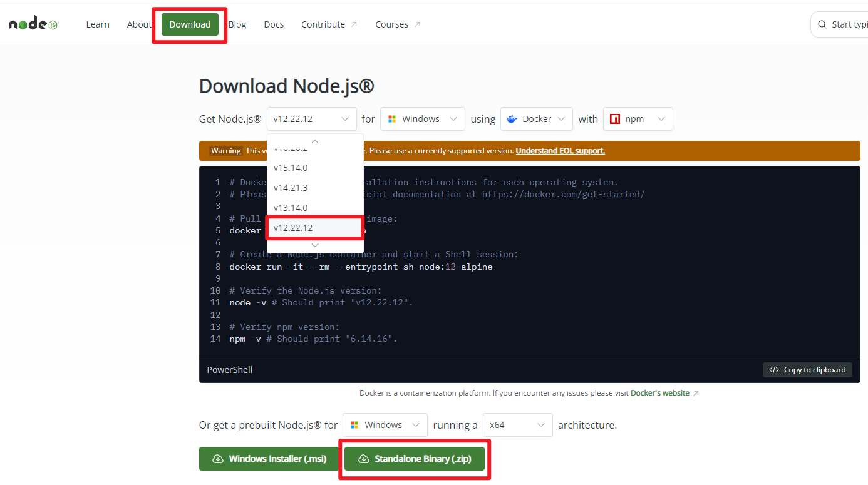Click the external-link arrow next to Courses

coord(417,24)
